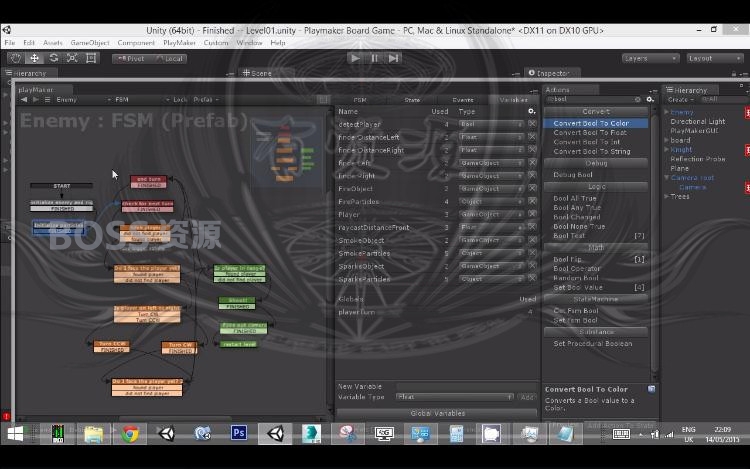
Task: Expand the Enemy item in Hierarchy
Action: click(667, 112)
